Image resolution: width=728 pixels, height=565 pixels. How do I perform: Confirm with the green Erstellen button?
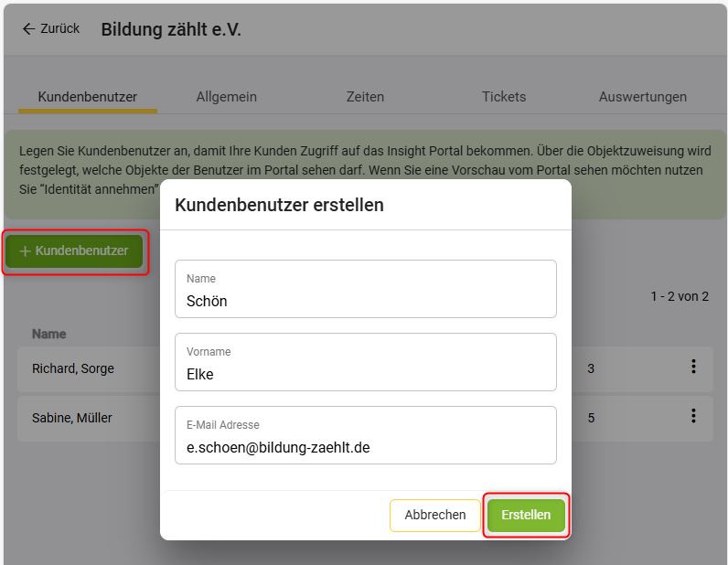point(526,515)
